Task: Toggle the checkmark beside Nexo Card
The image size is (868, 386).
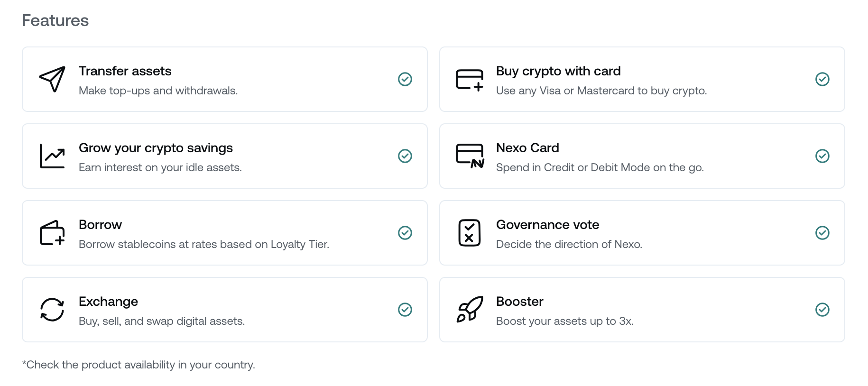Action: [823, 156]
